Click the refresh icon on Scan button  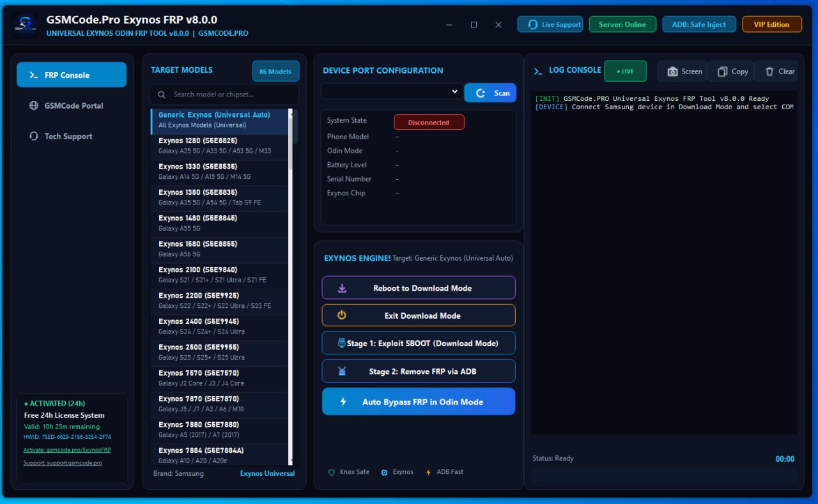click(481, 93)
